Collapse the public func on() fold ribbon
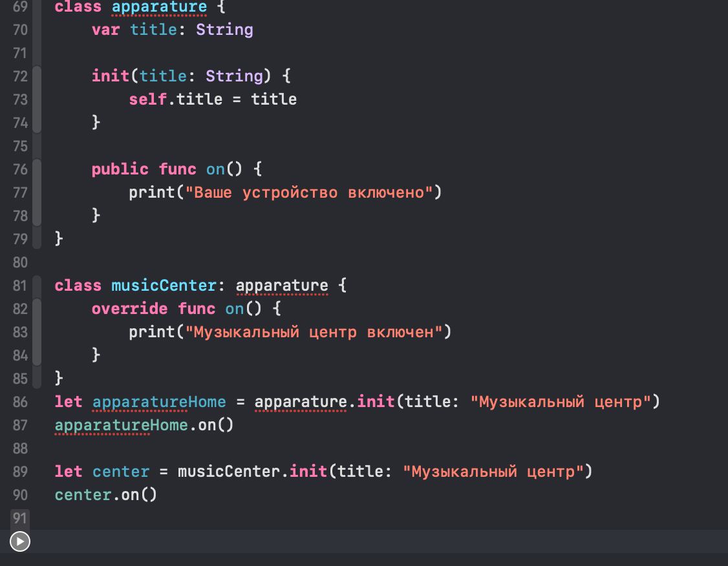 tap(37, 193)
